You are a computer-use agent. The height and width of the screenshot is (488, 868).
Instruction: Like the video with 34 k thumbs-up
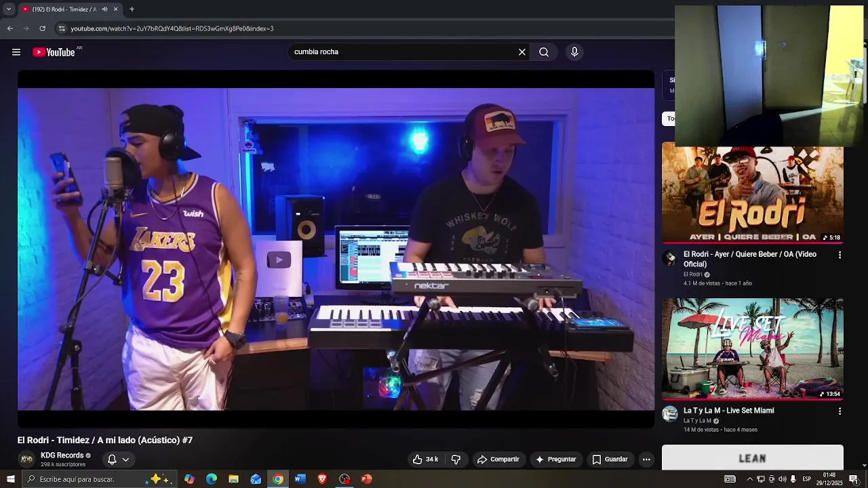[x=425, y=460]
